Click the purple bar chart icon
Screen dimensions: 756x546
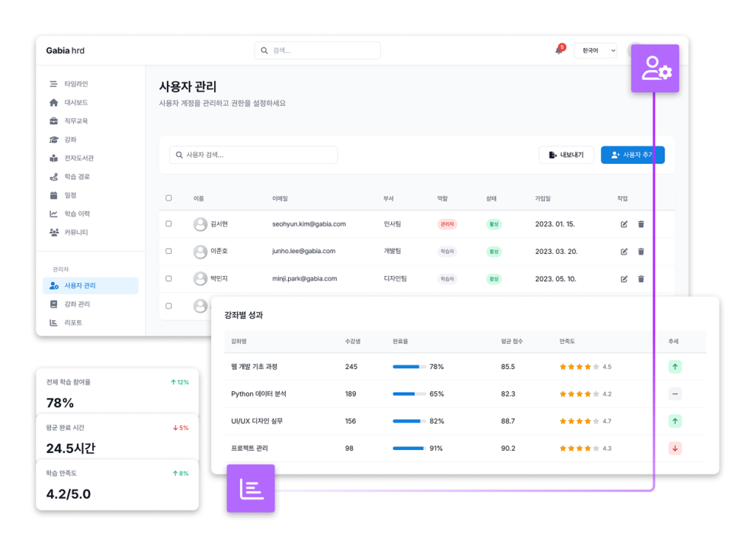click(250, 488)
